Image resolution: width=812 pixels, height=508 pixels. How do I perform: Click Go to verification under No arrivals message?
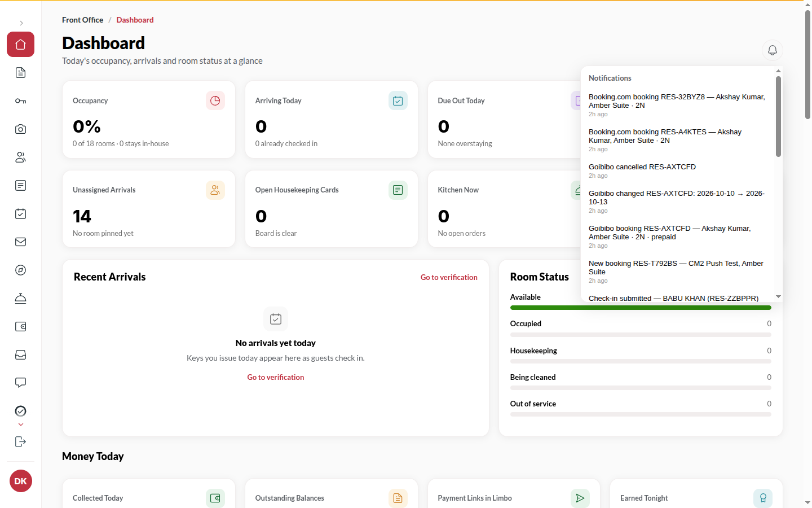pos(276,377)
